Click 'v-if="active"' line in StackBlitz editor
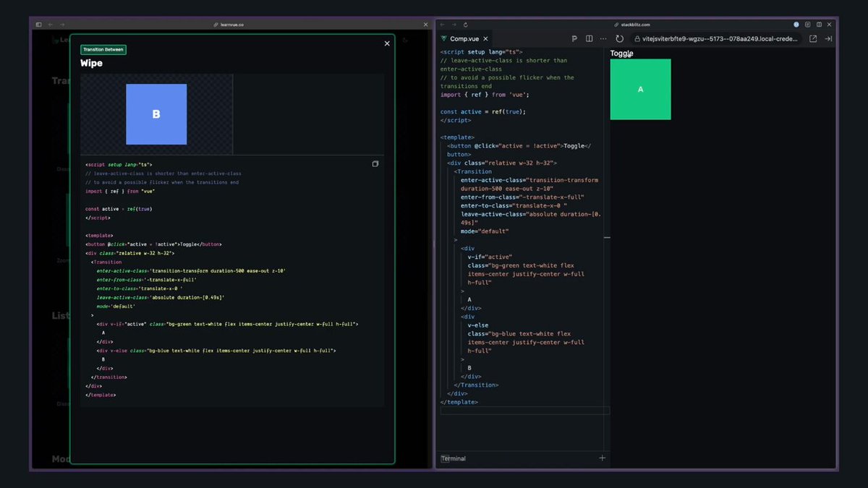The width and height of the screenshot is (868, 488). tap(490, 257)
